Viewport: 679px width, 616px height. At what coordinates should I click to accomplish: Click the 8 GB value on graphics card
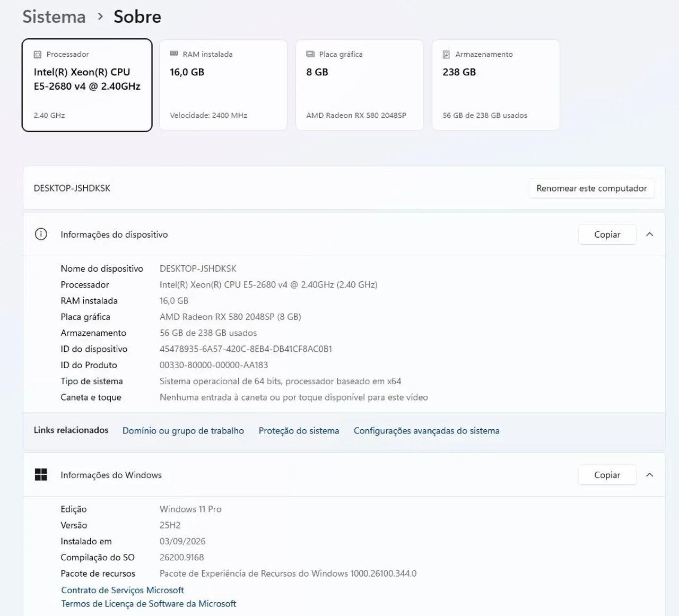(317, 72)
